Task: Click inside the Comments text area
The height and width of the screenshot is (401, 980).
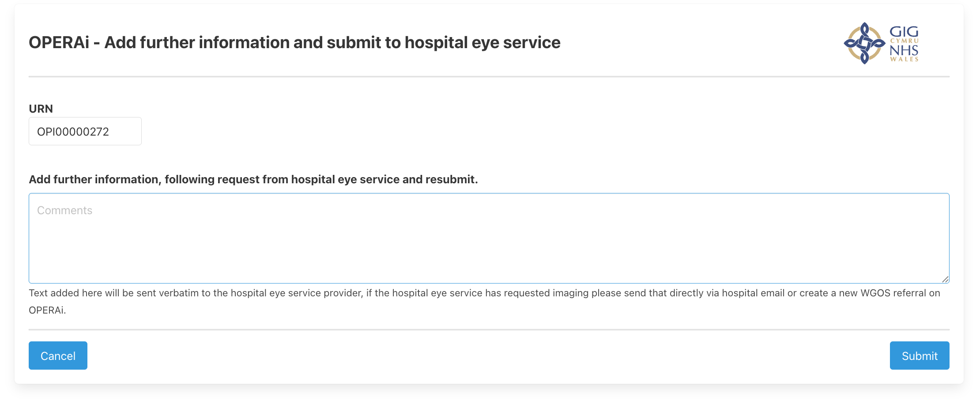Action: (489, 238)
